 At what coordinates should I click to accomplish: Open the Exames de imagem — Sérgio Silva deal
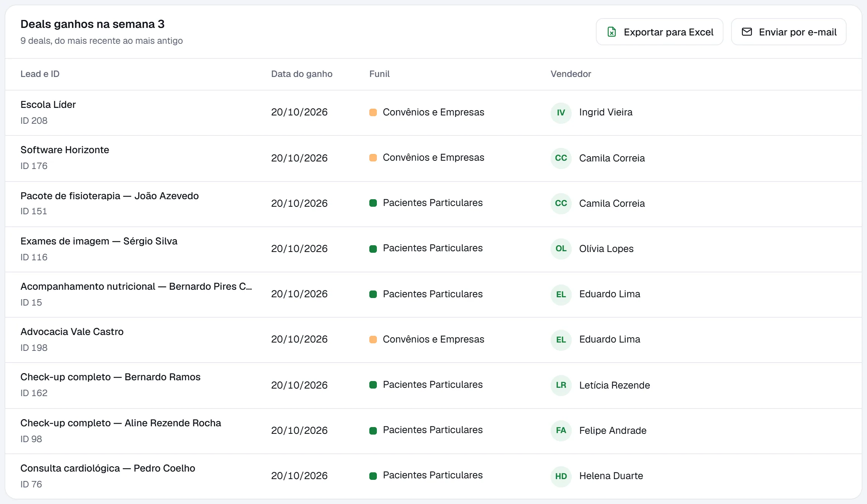[99, 241]
